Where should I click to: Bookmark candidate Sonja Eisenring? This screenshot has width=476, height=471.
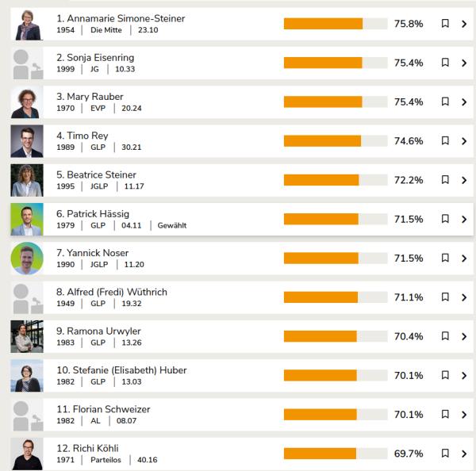point(445,63)
